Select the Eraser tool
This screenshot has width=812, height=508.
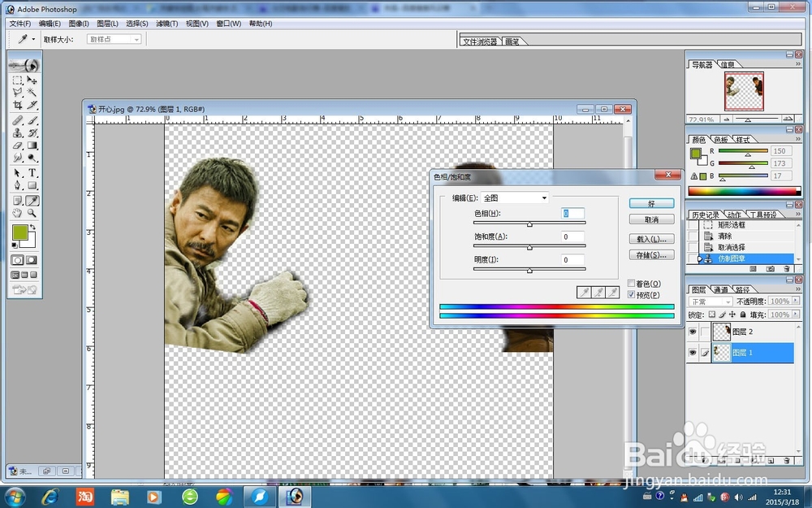[x=18, y=145]
